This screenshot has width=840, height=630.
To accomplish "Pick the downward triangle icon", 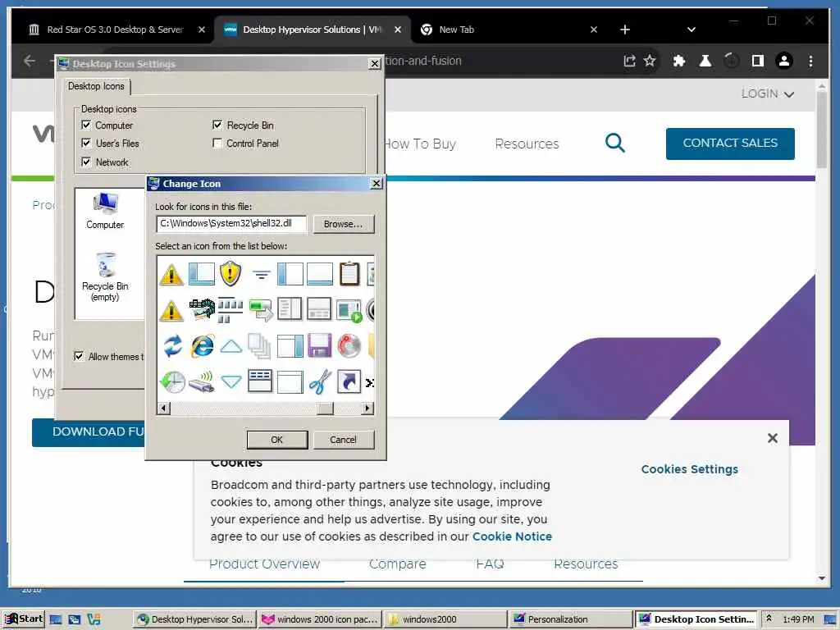I will (231, 382).
